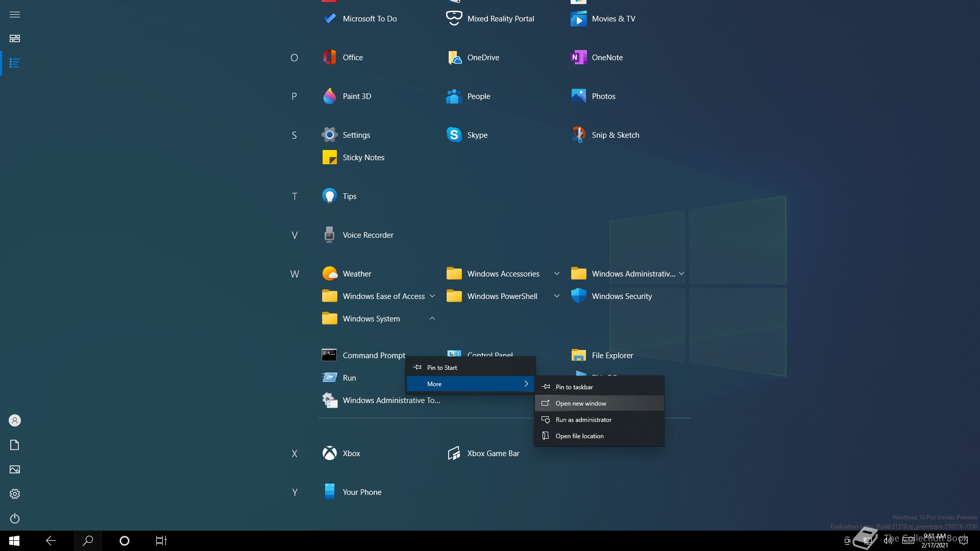Open the Weather app icon
The image size is (980, 551).
pos(329,274)
